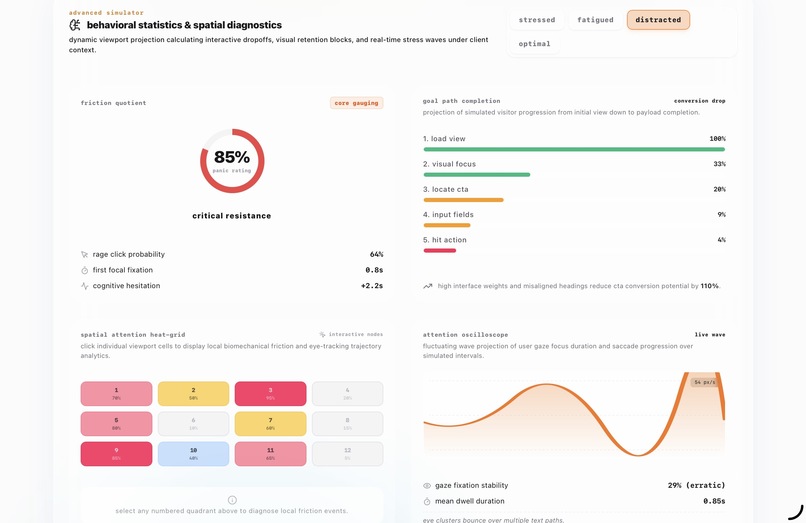Click the mean dwell duration label

(470, 501)
